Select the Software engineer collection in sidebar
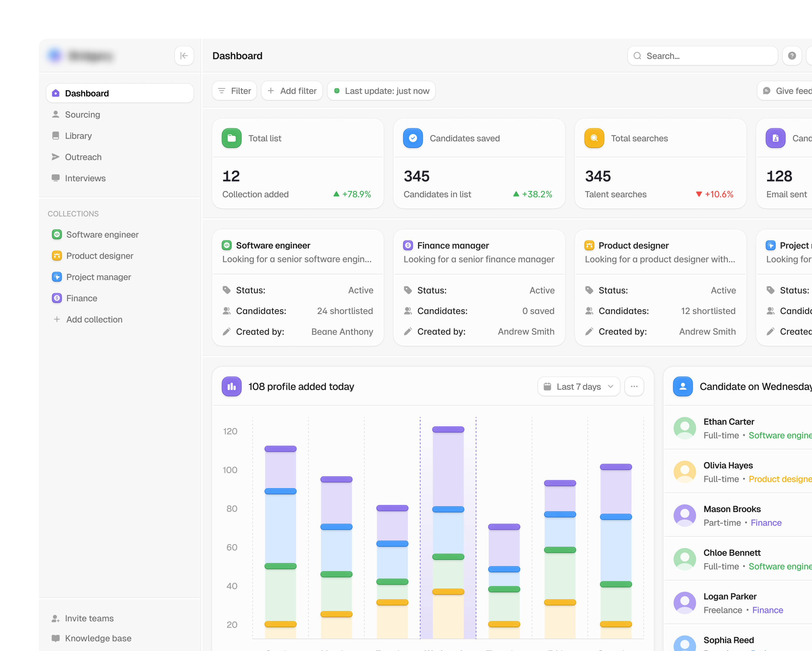Screen dimensions: 812x651 (120, 235)
